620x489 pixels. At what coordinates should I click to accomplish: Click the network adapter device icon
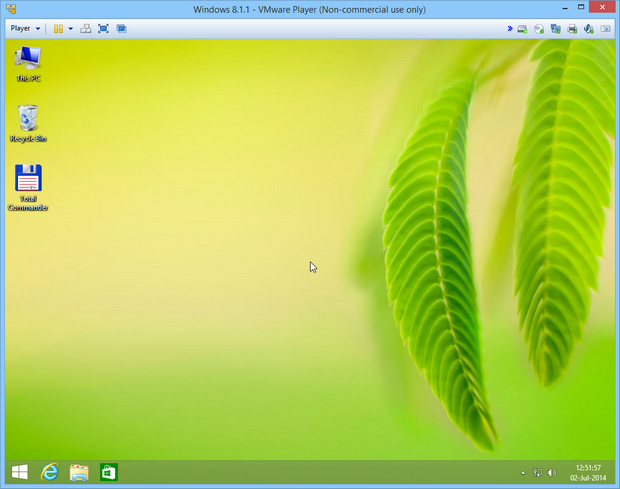point(556,29)
